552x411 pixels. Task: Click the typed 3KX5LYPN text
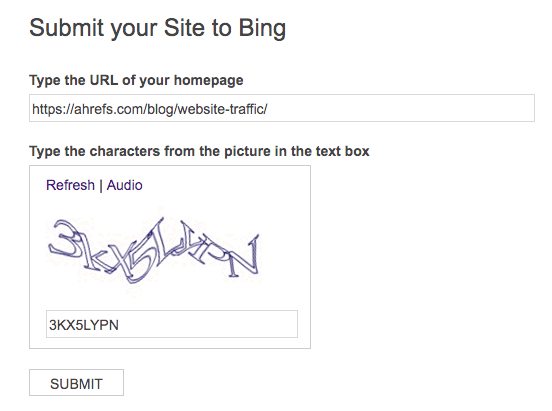(84, 325)
